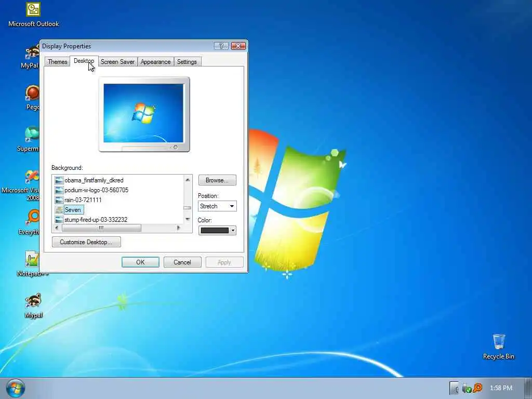Select podium-w-logo-03-560705 background
This screenshot has width=532, height=399.
(x=96, y=190)
